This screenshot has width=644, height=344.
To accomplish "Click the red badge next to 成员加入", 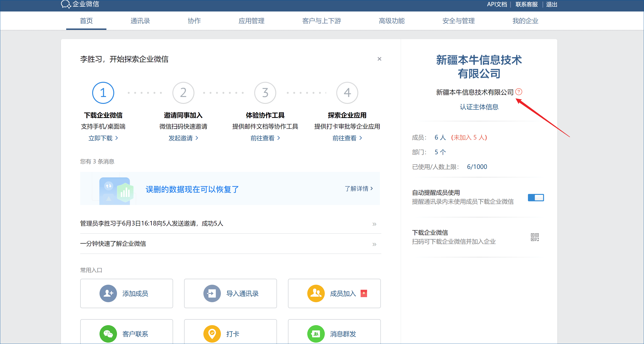I will pyautogui.click(x=364, y=293).
